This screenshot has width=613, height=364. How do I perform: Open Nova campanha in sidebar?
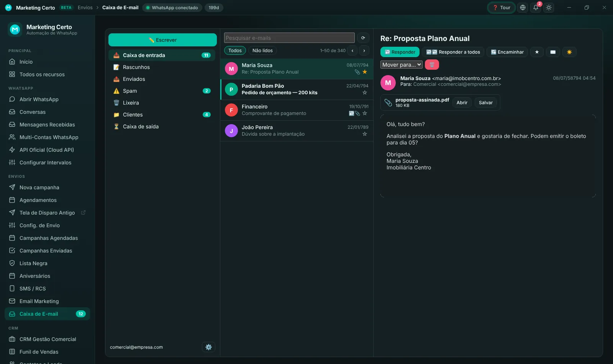click(47, 187)
